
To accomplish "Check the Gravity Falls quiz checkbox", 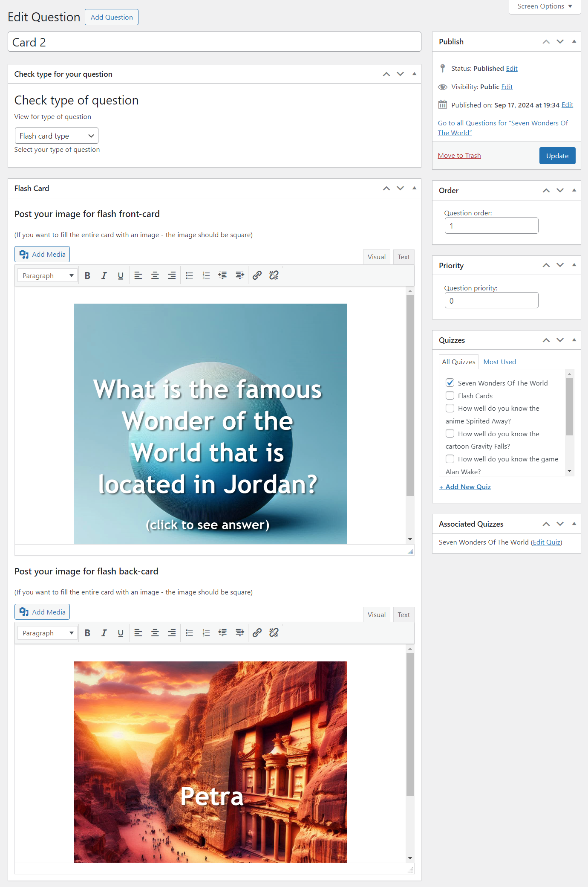I will [450, 433].
